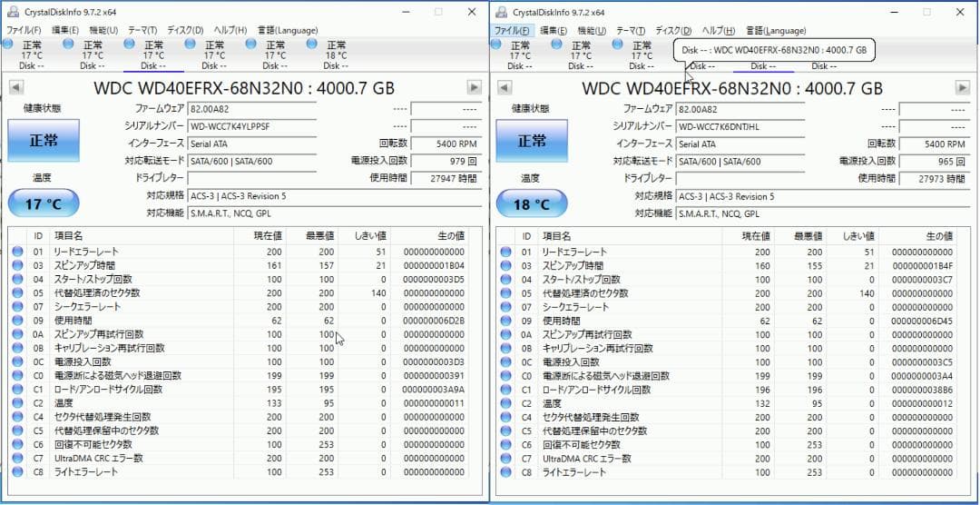The height and width of the screenshot is (505, 980).
Task: Click the large blue 18 °C temperature button in right window
Action: coord(532,203)
